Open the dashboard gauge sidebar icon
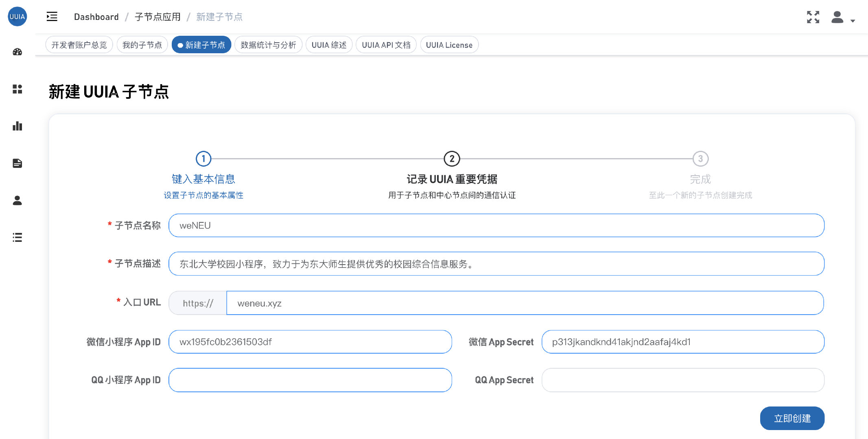Screen dimensions: 868x439 [x=17, y=52]
